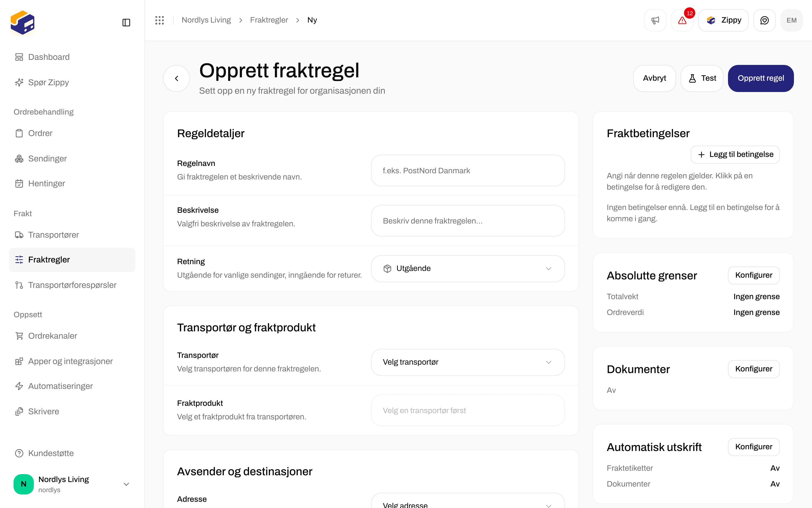
Task: Click the application logo
Action: 23,23
